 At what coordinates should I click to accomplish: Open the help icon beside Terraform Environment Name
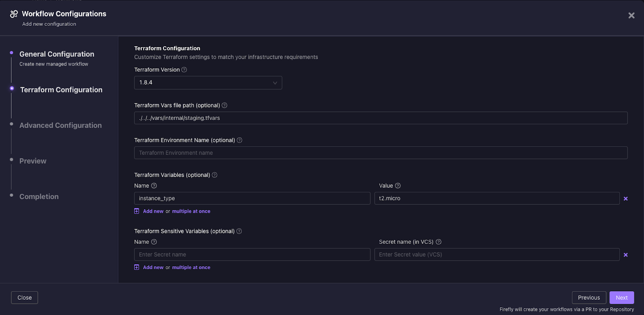239,140
